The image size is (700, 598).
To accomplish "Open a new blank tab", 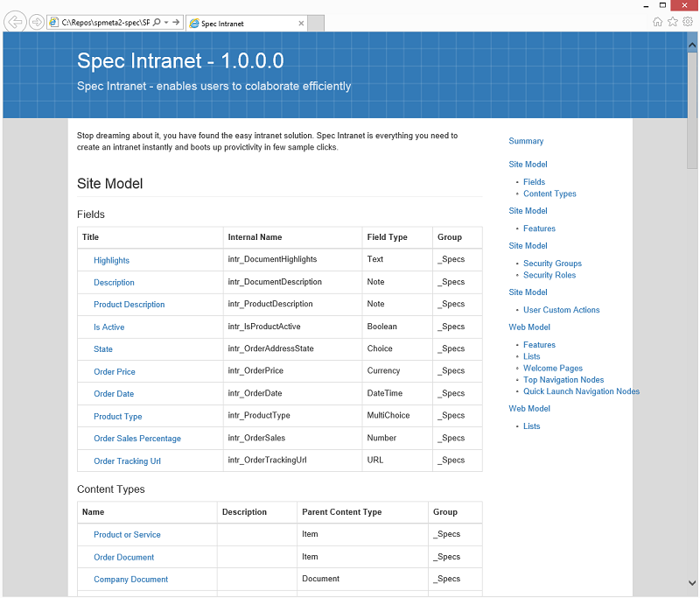I will click(x=316, y=24).
